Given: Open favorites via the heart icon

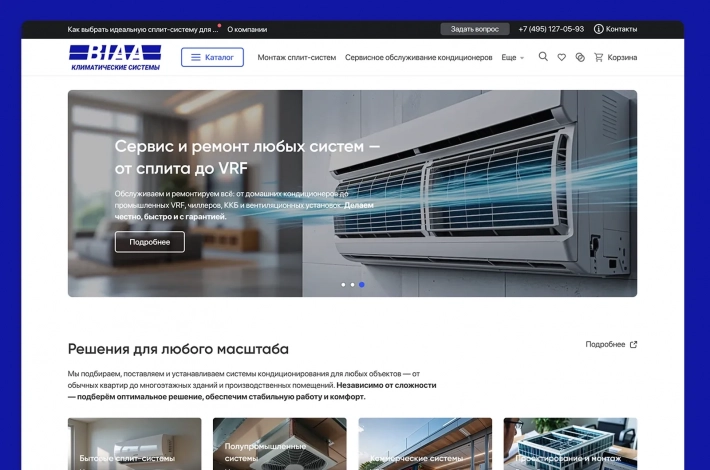Looking at the screenshot, I should point(562,57).
